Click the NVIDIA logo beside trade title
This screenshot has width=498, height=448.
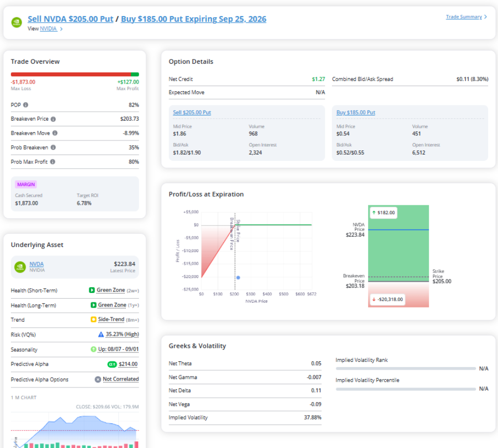coord(17,22)
